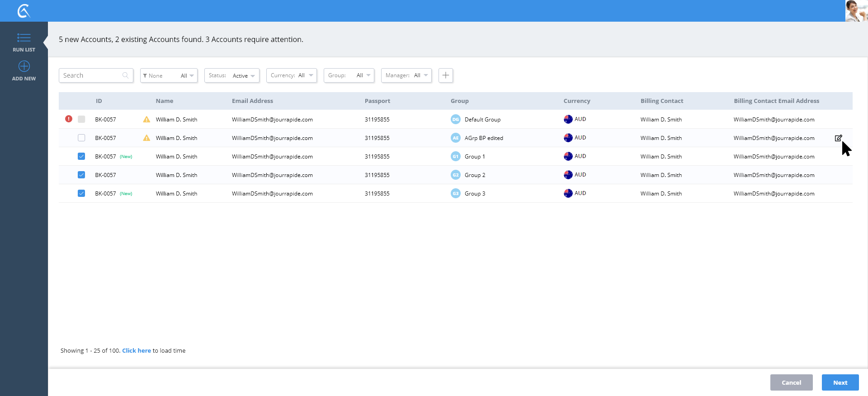
Task: Click the 'Click here' load link
Action: [137, 350]
